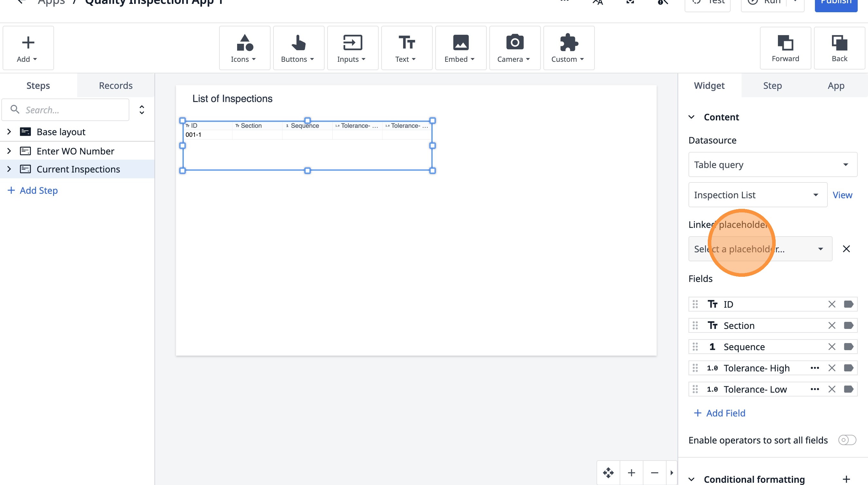Open the Camera widget menu
Image resolution: width=868 pixels, height=485 pixels.
click(514, 48)
